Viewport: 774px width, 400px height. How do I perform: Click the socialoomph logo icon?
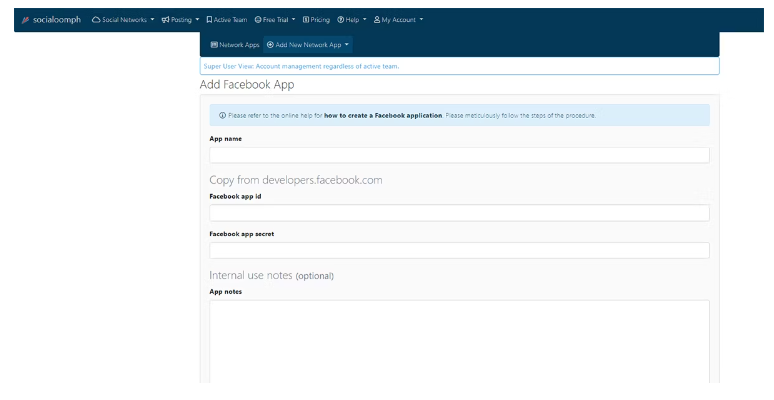[25, 20]
